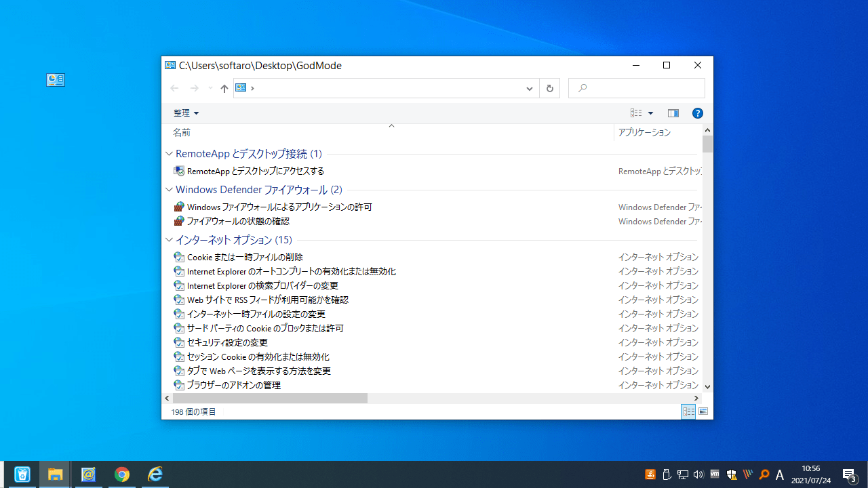Click File Explorer on the taskbar

coord(55,474)
